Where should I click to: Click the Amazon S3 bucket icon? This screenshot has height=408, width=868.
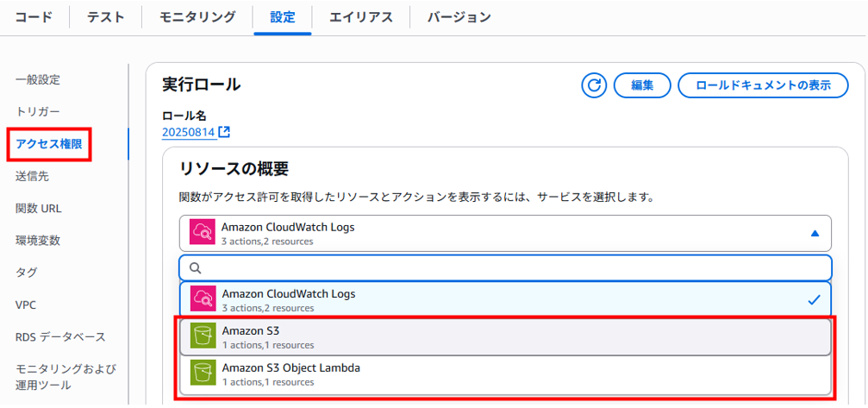[203, 336]
